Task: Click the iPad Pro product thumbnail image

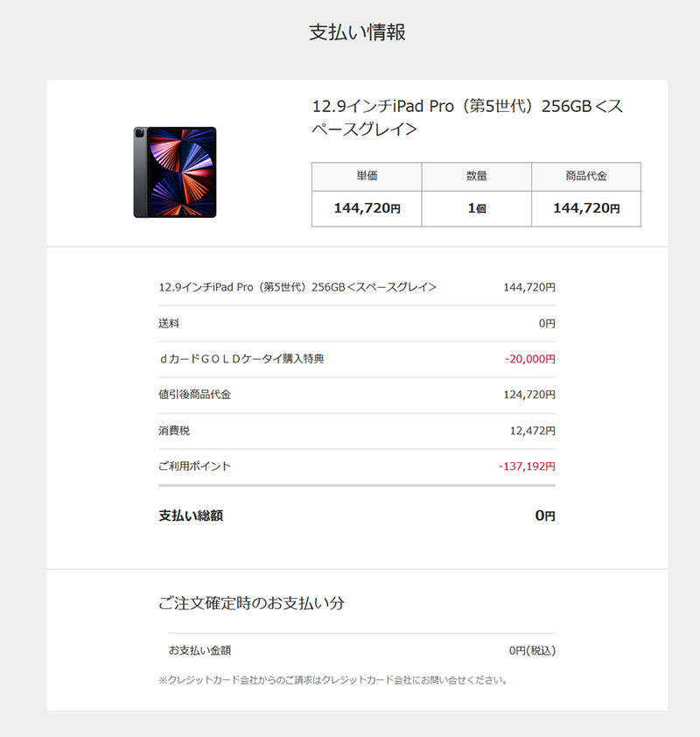Action: 175,172
